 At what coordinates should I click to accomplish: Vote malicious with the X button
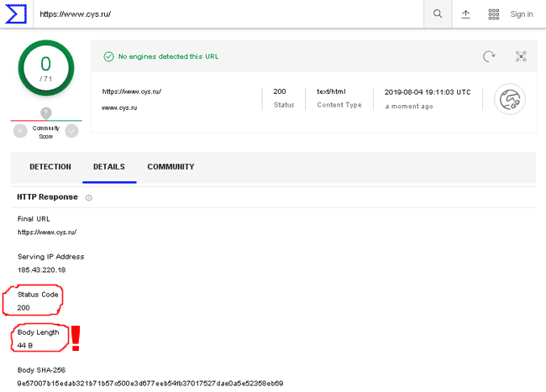(x=20, y=131)
